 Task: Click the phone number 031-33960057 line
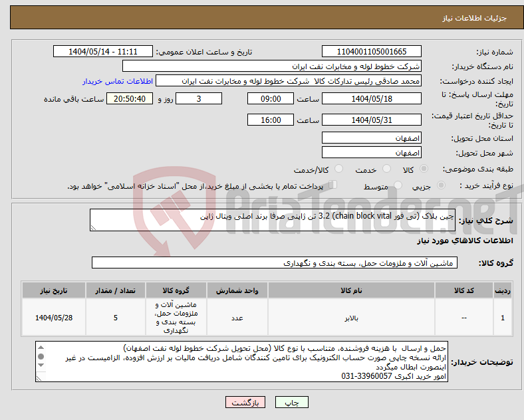(394, 376)
